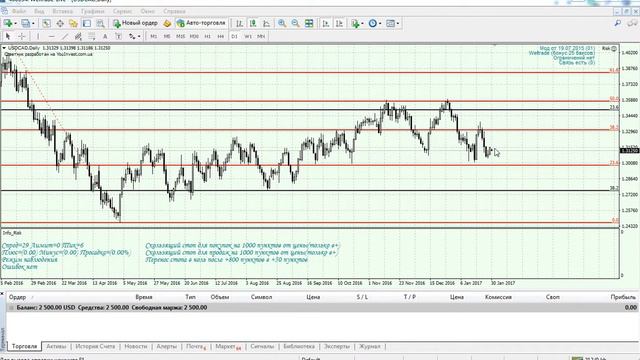Set timeframe to W1
The width and height of the screenshot is (640, 360).
[x=248, y=36]
